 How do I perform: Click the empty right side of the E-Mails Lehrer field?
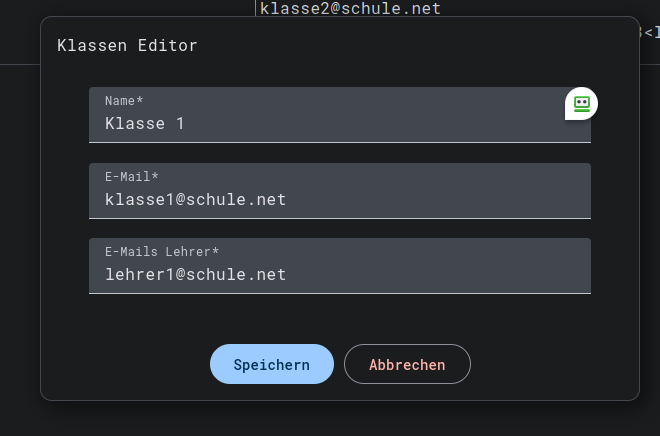pos(480,274)
